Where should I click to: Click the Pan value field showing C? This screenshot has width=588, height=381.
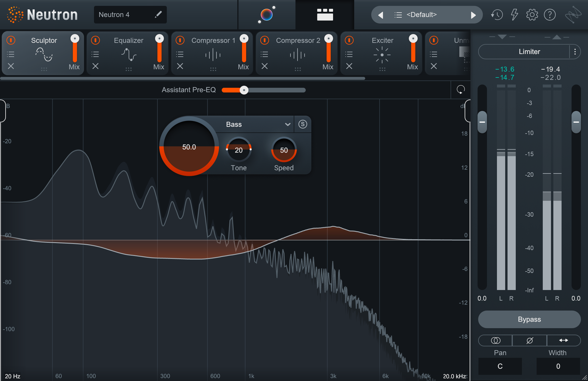pyautogui.click(x=500, y=366)
